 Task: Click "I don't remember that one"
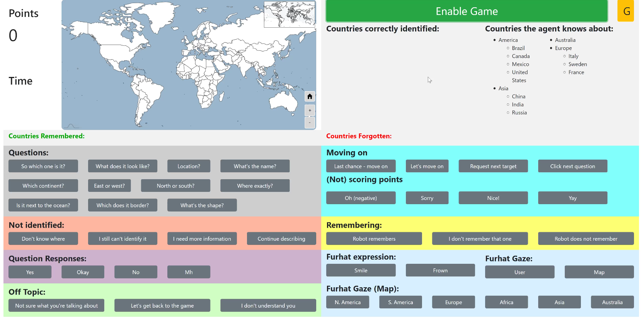click(480, 239)
